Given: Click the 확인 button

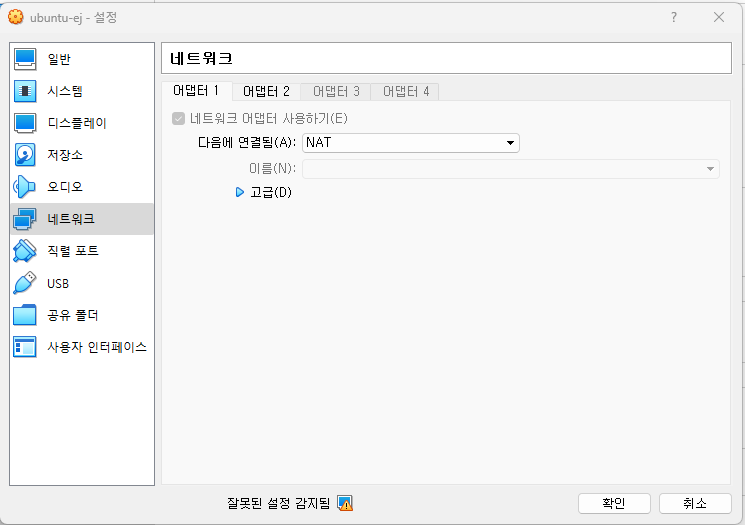Looking at the screenshot, I should (x=614, y=503).
